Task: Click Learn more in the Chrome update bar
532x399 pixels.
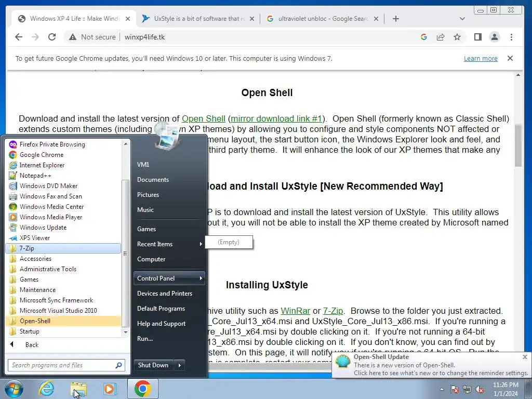Action: [x=481, y=59]
